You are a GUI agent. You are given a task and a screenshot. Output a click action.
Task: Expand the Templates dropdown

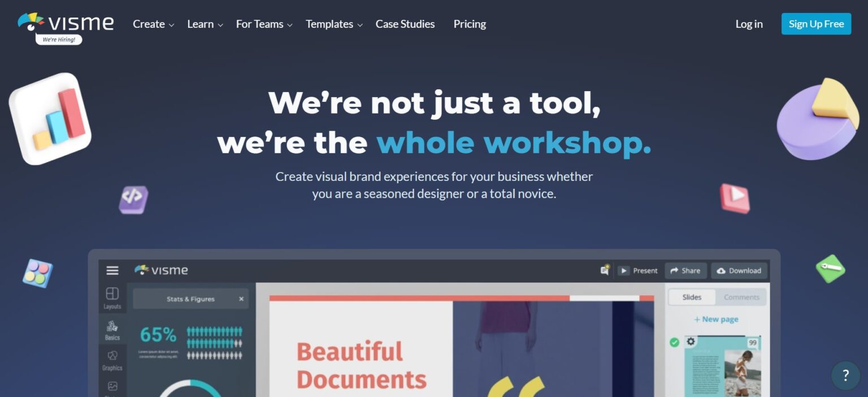pos(329,24)
